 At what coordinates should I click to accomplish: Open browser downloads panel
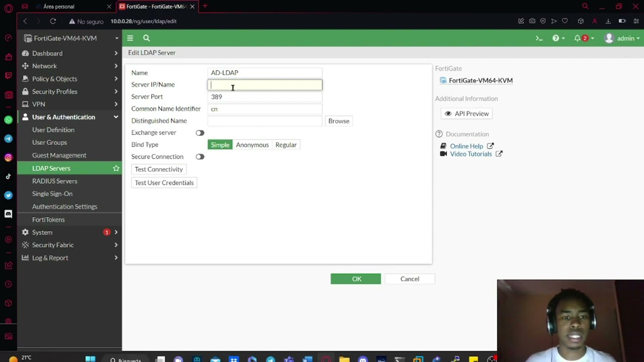(x=608, y=21)
